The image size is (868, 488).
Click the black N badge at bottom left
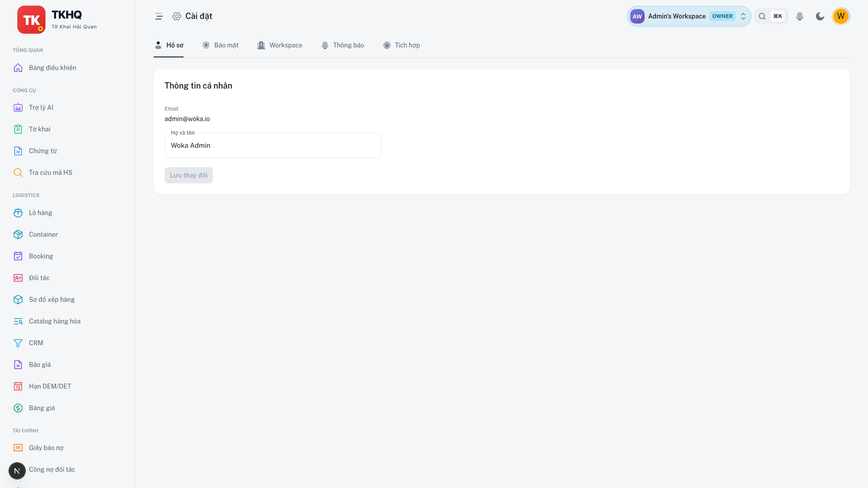pos(17,471)
